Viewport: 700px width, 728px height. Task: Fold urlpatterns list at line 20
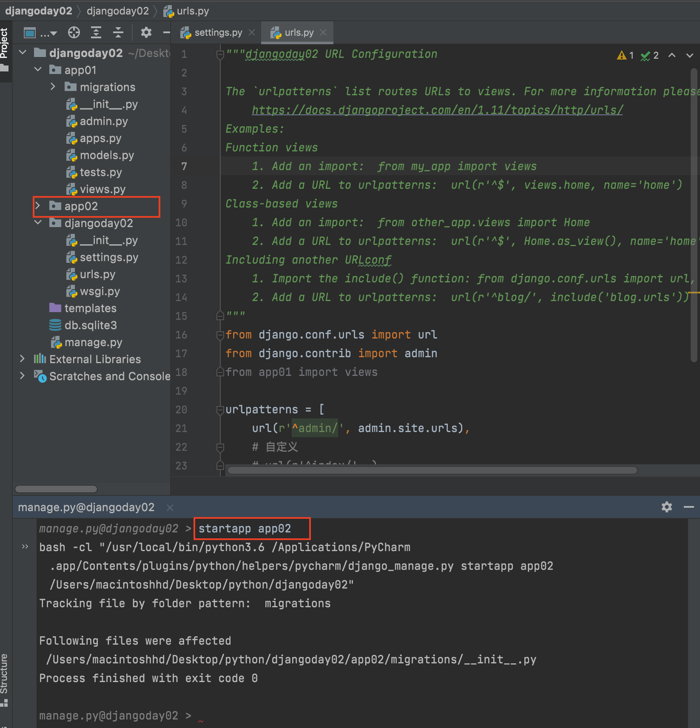click(220, 410)
